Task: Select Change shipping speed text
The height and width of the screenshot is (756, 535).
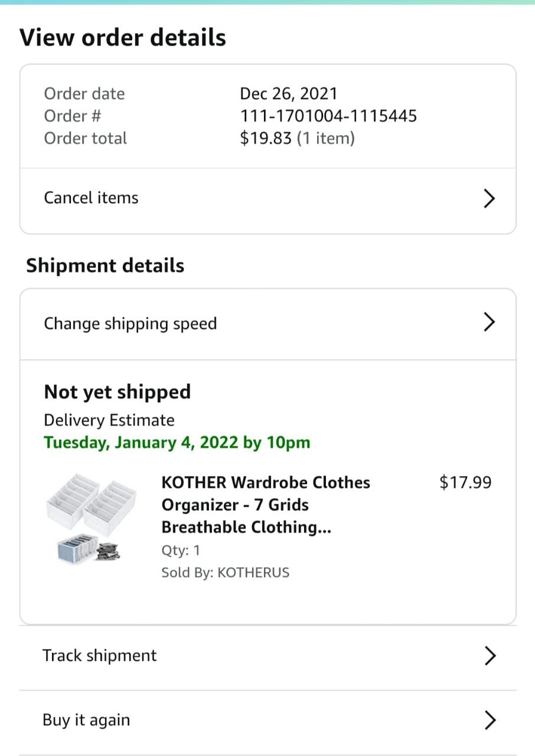Action: tap(131, 324)
